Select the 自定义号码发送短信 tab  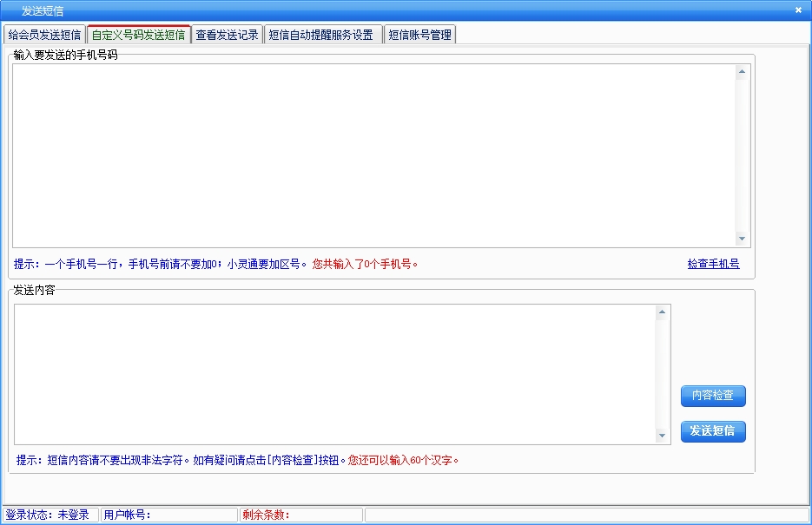tap(138, 35)
